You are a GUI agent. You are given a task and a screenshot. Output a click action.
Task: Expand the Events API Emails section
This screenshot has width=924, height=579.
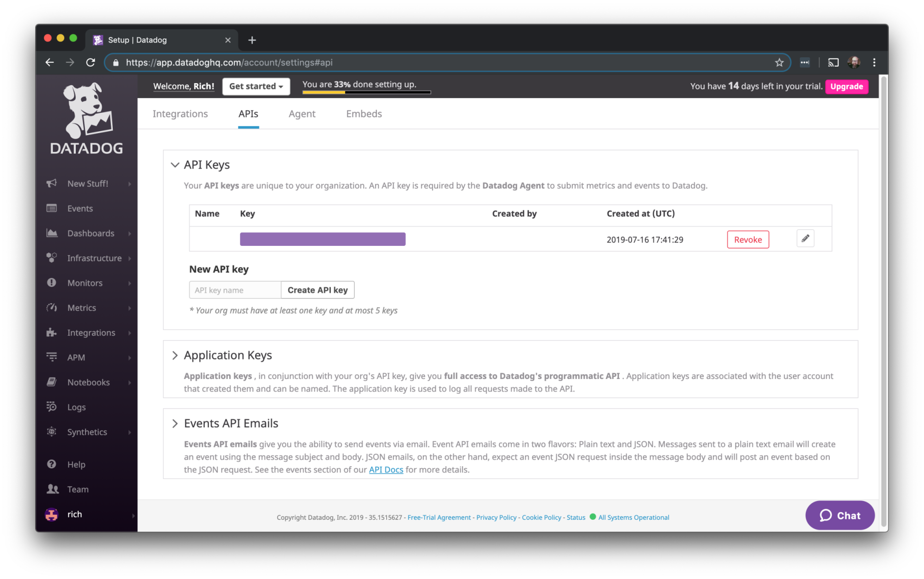pos(175,423)
